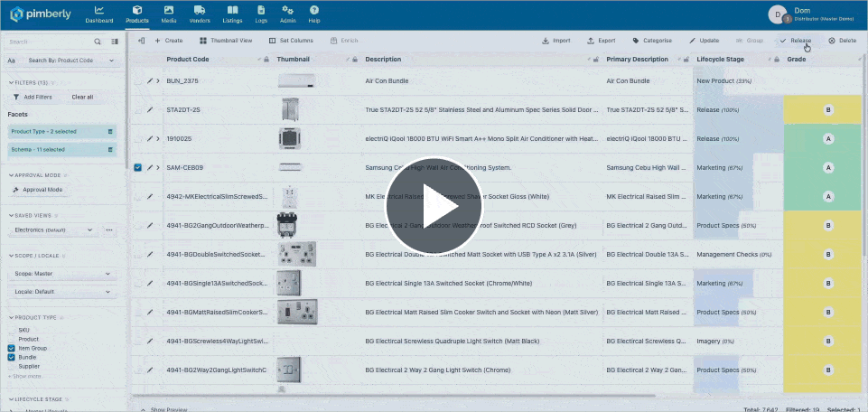
Task: Open the Logs section
Action: (261, 14)
